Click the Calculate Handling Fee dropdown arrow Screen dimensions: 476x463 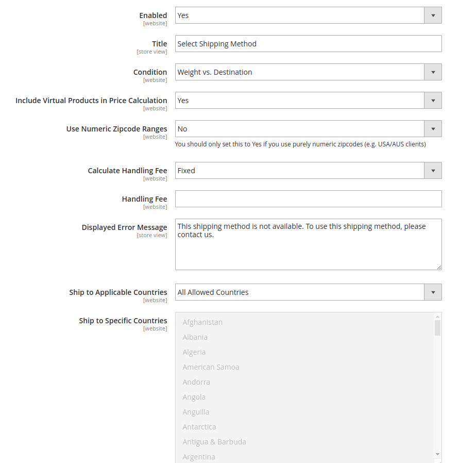pyautogui.click(x=433, y=170)
